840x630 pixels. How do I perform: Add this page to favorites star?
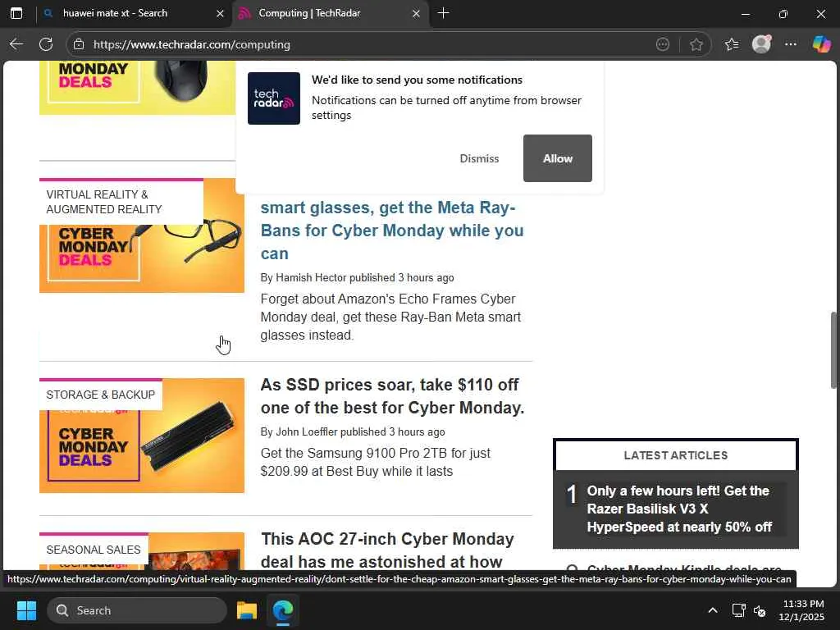click(x=696, y=44)
